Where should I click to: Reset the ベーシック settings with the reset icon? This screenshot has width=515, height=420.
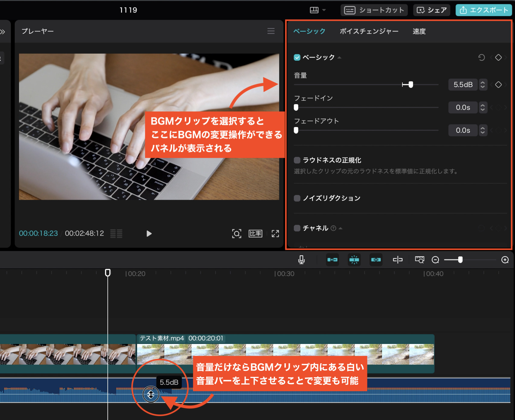[x=482, y=57]
